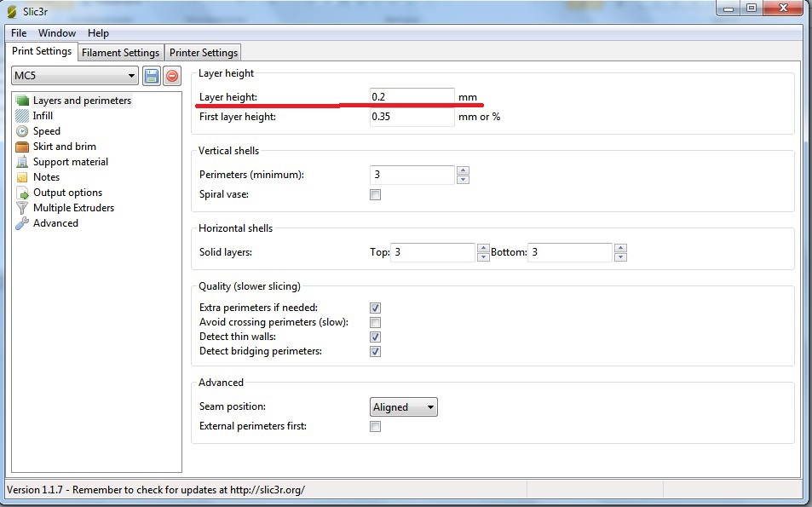The width and height of the screenshot is (812, 507).
Task: Select Layers and perimeters label in tree
Action: pos(83,101)
